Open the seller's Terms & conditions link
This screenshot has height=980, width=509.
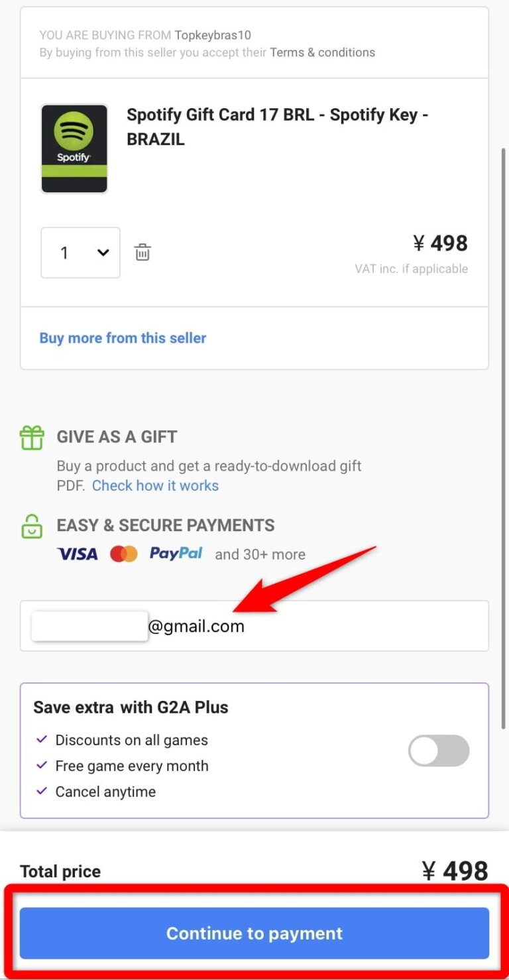click(x=322, y=52)
